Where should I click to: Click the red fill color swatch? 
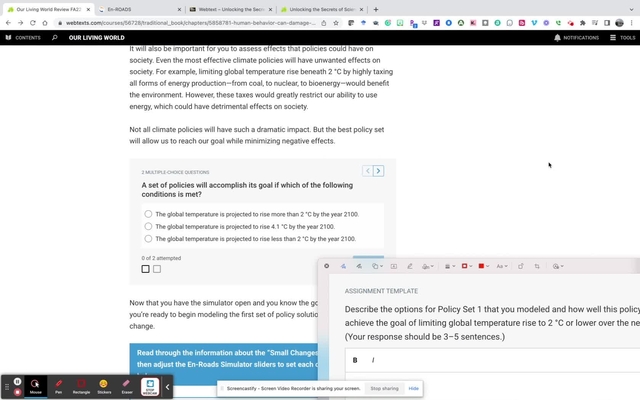(482, 266)
